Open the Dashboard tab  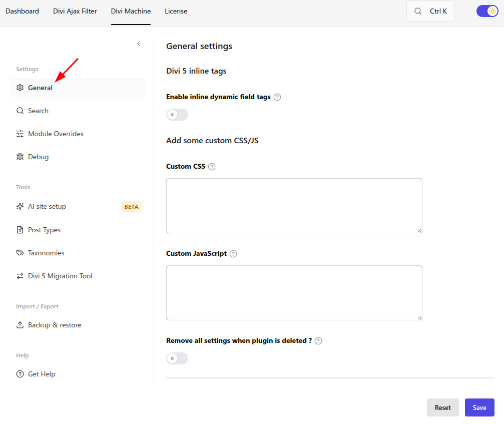click(22, 11)
